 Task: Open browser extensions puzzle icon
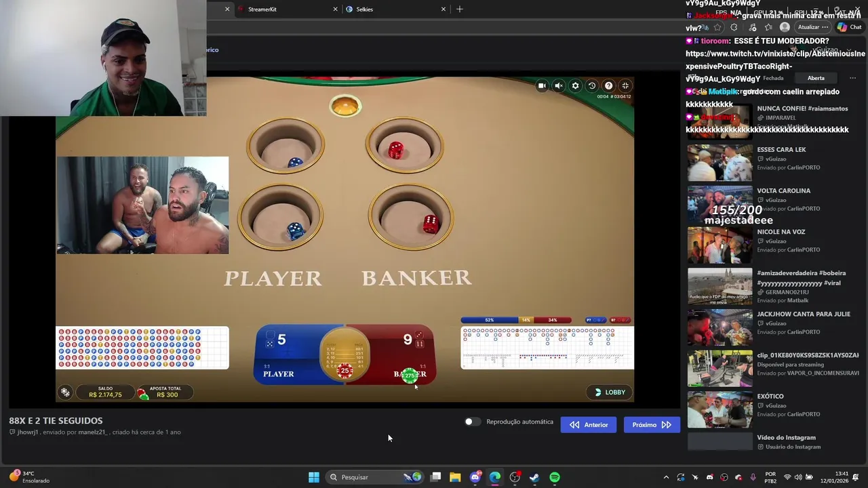[x=734, y=27]
